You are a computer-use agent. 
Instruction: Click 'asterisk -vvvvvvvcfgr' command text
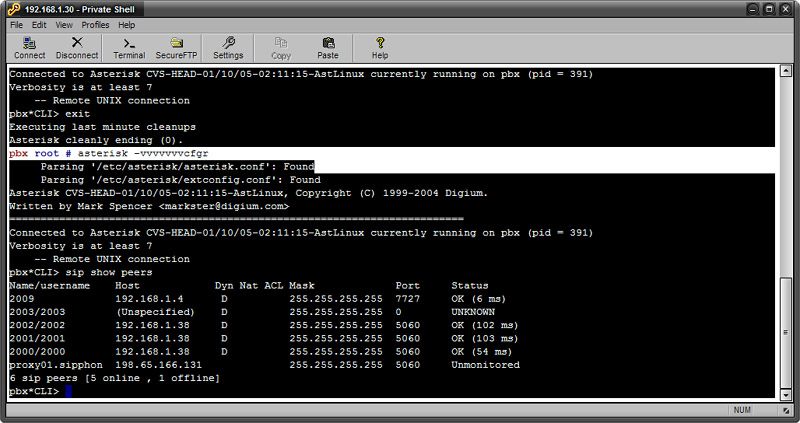point(143,154)
